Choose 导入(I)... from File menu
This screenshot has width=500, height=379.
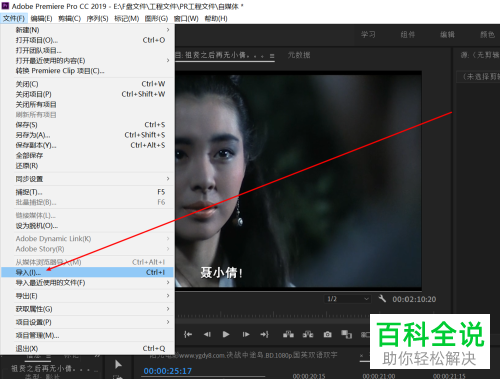point(87,272)
